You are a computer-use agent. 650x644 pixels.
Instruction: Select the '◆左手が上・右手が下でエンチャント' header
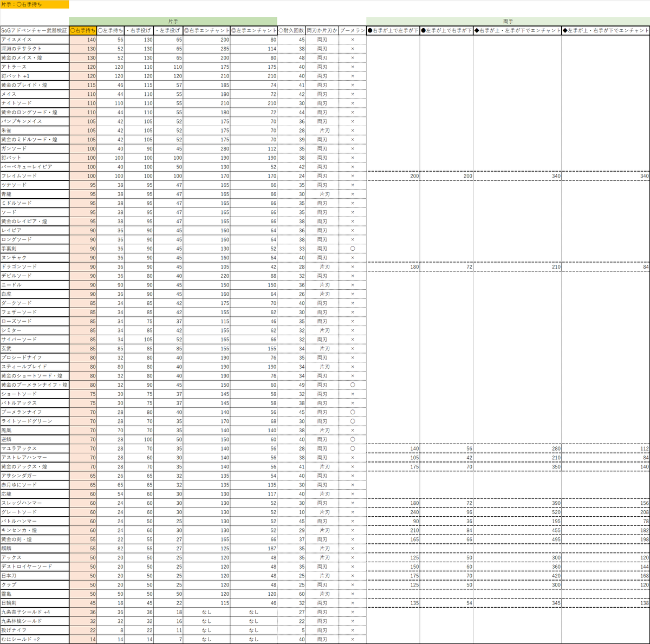pyautogui.click(x=606, y=30)
